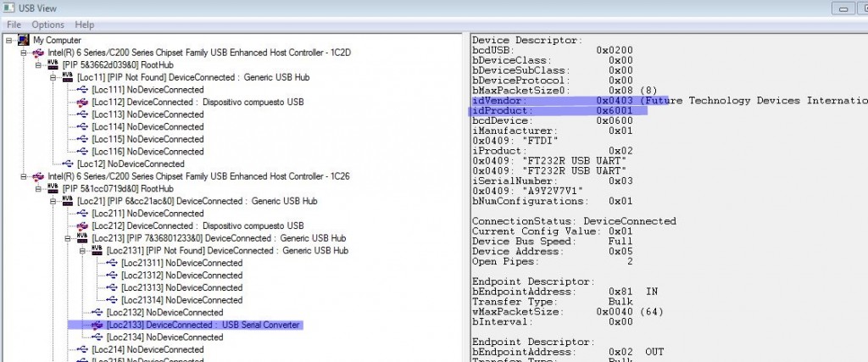Collapse the Loc213 Generic USB Hub branch

click(x=69, y=238)
